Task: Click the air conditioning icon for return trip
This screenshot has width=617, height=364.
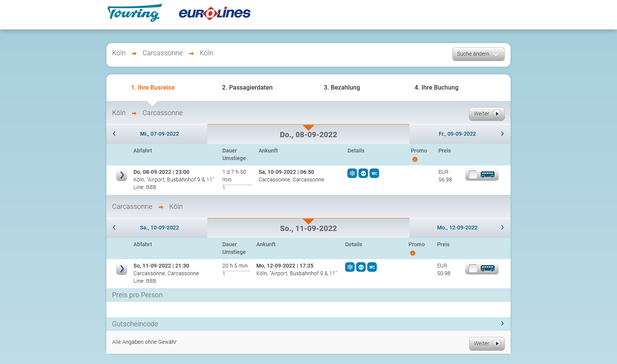Action: pos(350,267)
